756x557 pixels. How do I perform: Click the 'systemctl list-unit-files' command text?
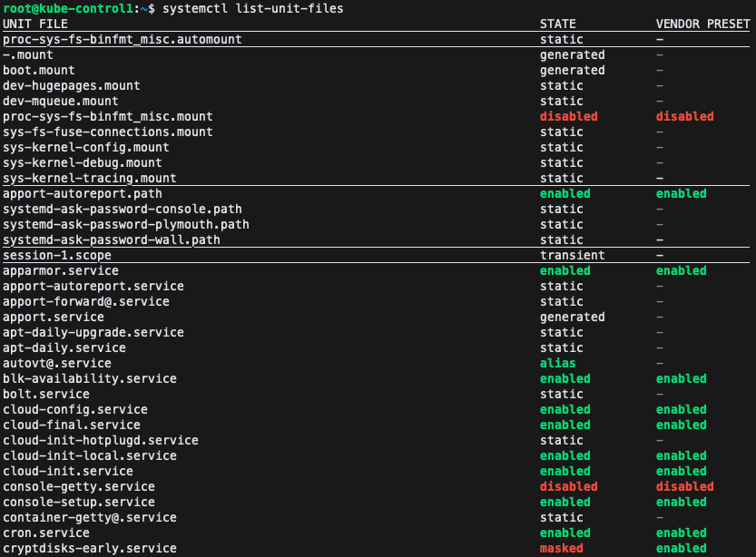click(x=252, y=9)
